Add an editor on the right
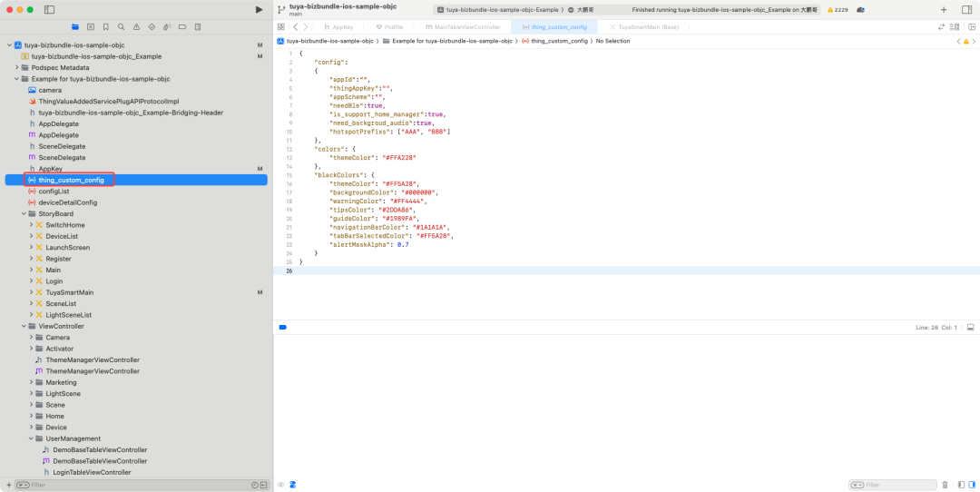 972,27
